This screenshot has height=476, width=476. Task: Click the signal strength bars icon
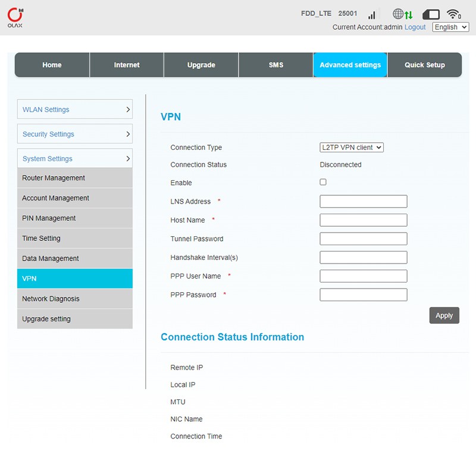[372, 14]
